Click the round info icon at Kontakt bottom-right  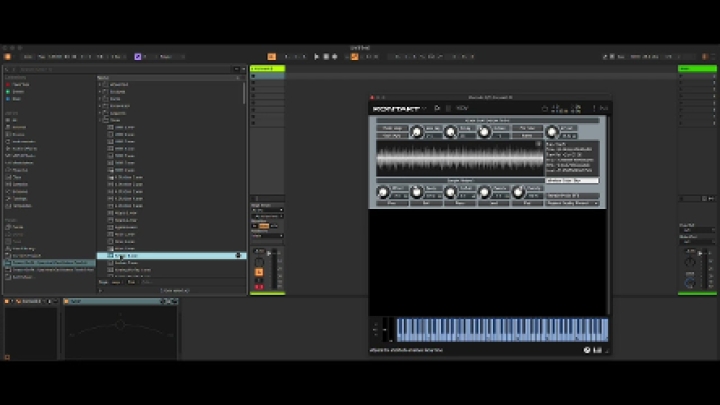[587, 350]
